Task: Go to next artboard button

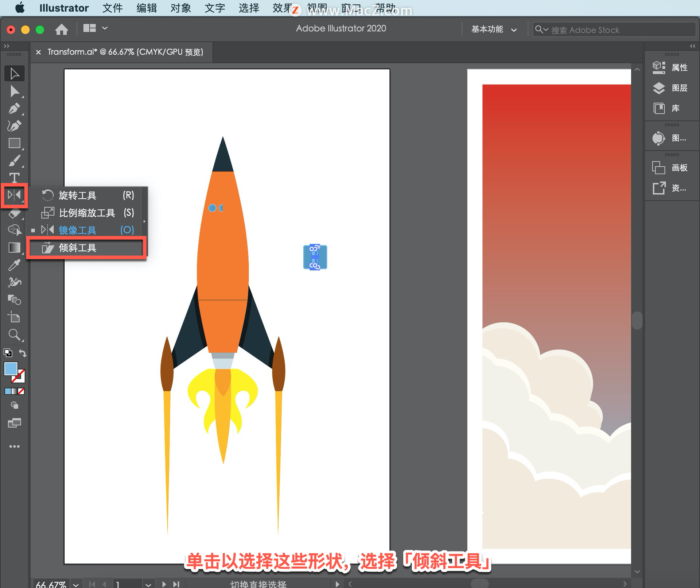Action: click(x=164, y=584)
